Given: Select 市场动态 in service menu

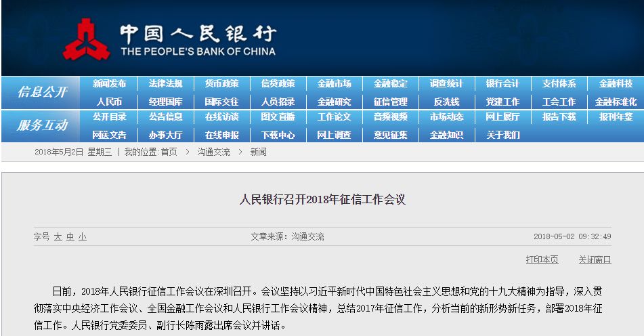Looking at the screenshot, I should (446, 117).
